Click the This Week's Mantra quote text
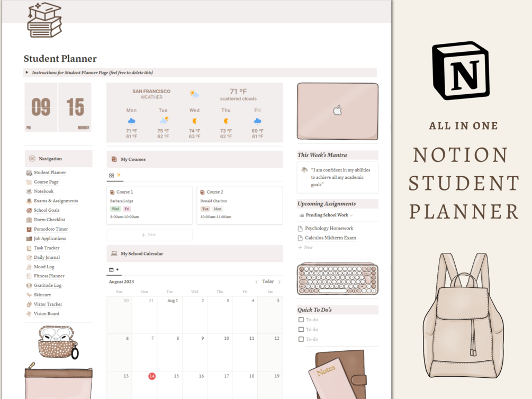The image size is (532, 399). point(341,177)
